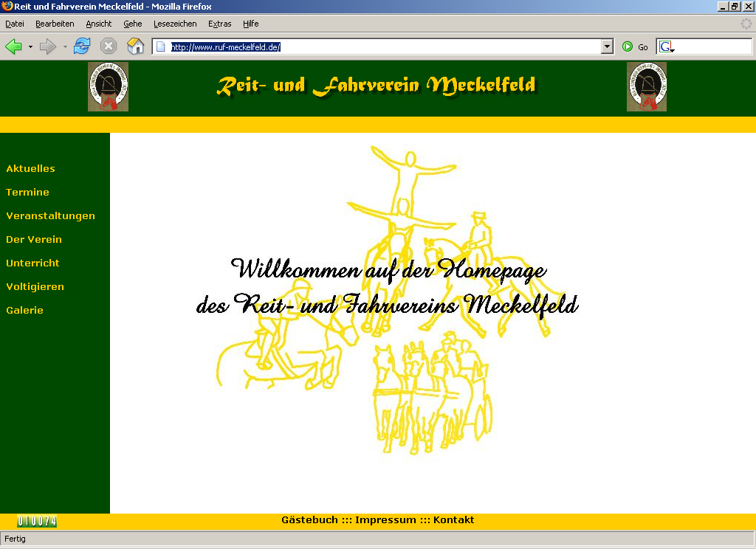Expand the address bar URL dropdown
Viewport: 756px width, 549px height.
click(608, 46)
